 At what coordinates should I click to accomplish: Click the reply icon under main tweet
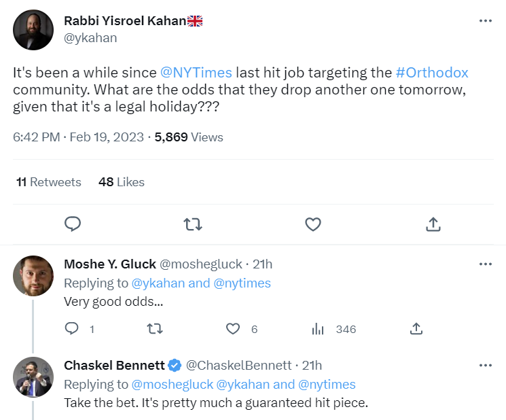coord(73,224)
